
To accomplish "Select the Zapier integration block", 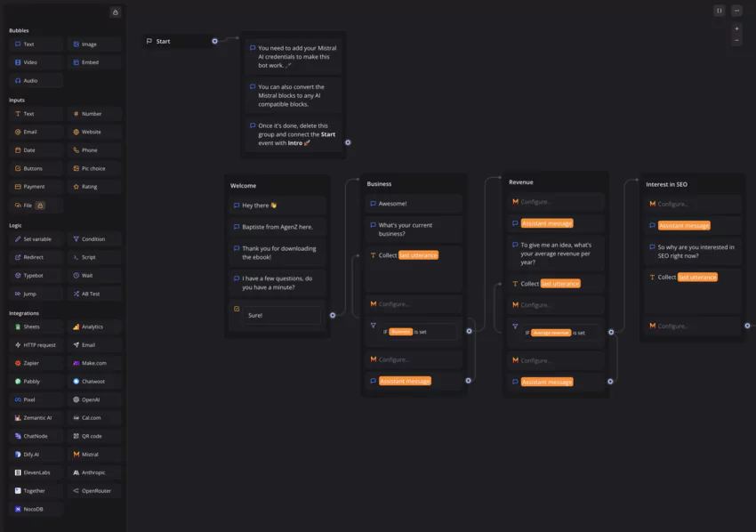I will pyautogui.click(x=36, y=362).
